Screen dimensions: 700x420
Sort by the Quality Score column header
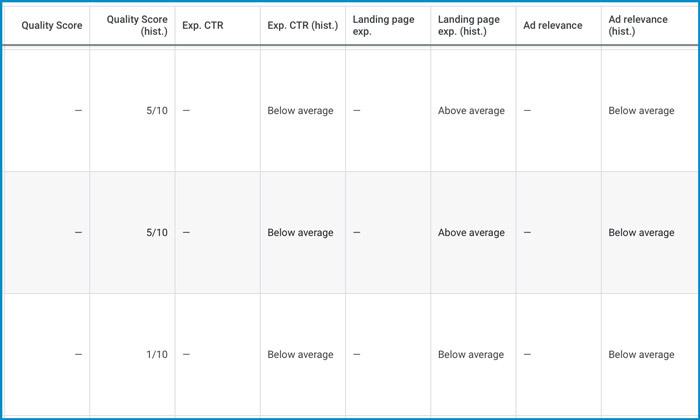[x=52, y=25]
